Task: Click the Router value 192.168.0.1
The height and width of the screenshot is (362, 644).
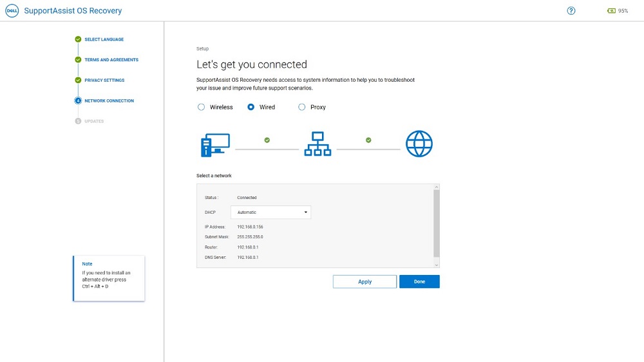Action: coord(248,247)
